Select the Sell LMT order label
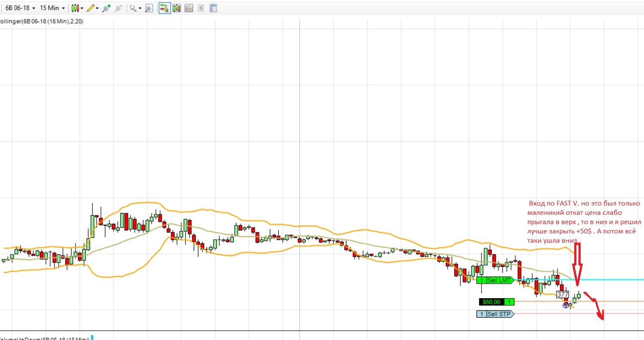The image size is (644, 340). pyautogui.click(x=495, y=280)
